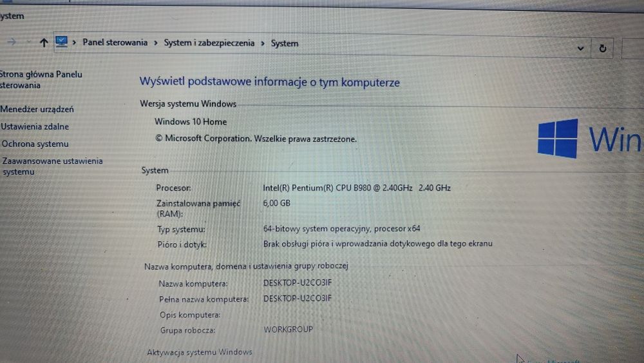Click the forward navigation arrow
The image size is (644, 363).
coord(12,41)
